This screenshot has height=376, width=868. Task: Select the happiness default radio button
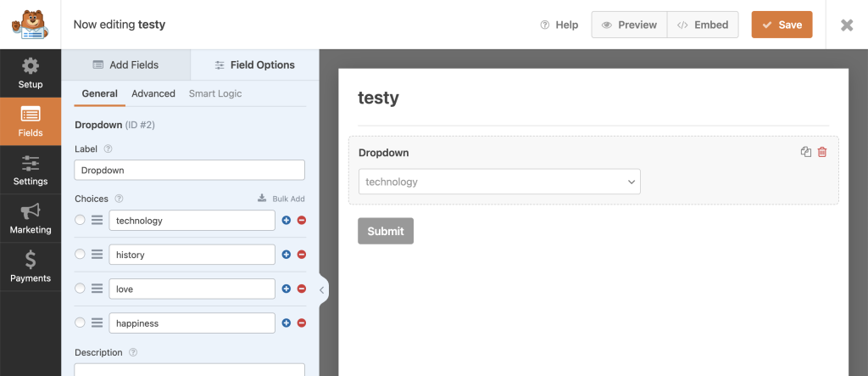[x=81, y=323]
